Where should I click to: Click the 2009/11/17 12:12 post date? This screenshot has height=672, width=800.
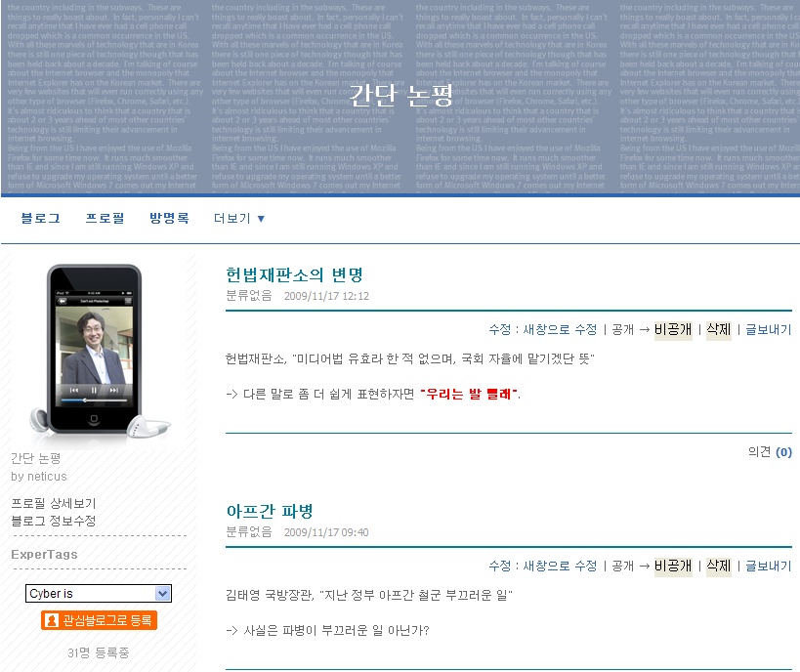326,296
